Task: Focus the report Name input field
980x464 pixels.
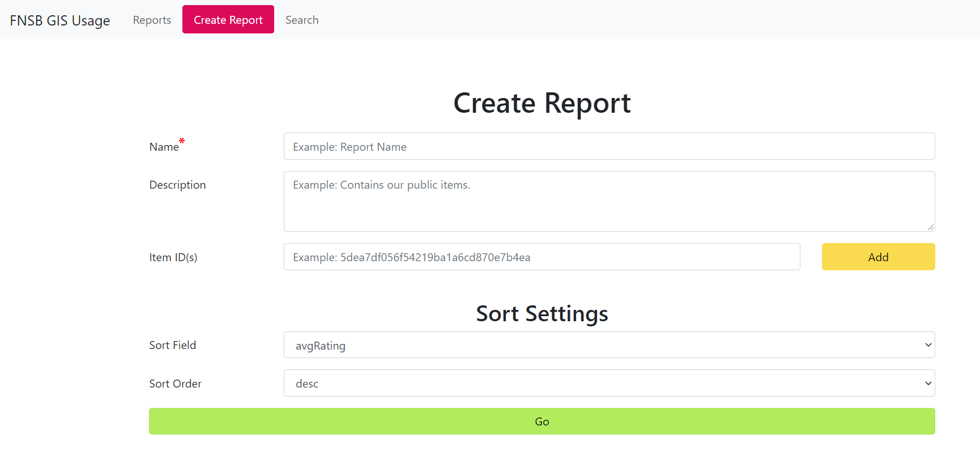Action: [x=609, y=147]
